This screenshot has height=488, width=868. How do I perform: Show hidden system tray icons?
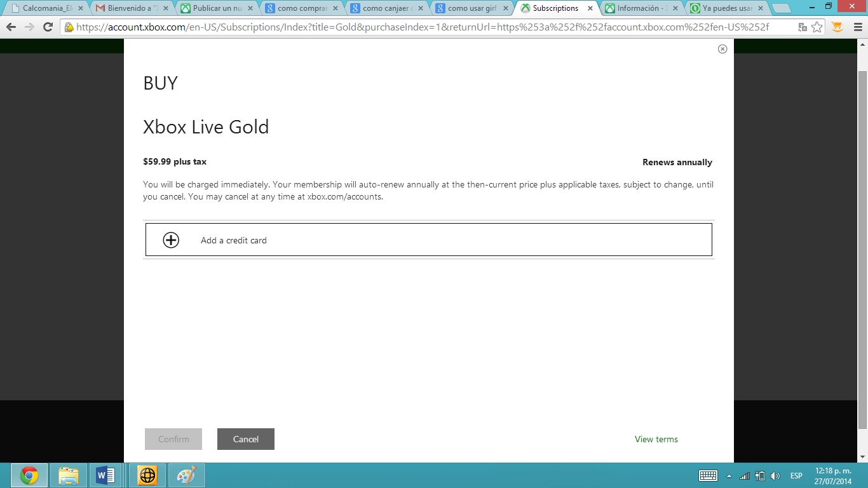click(728, 475)
